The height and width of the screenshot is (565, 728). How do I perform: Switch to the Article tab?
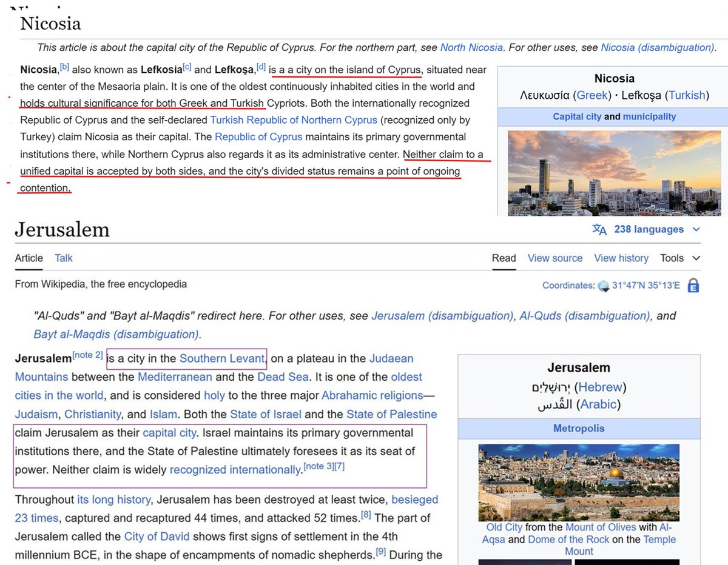29,258
